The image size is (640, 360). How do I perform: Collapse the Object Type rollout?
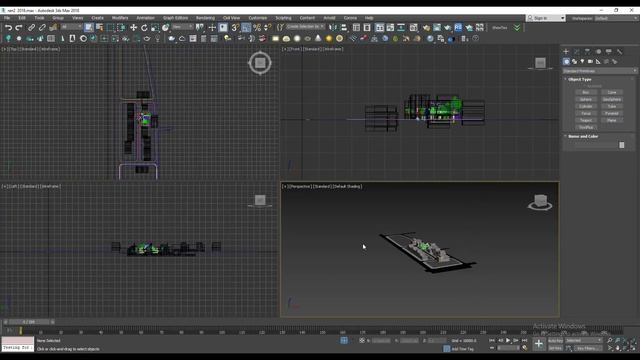(580, 79)
